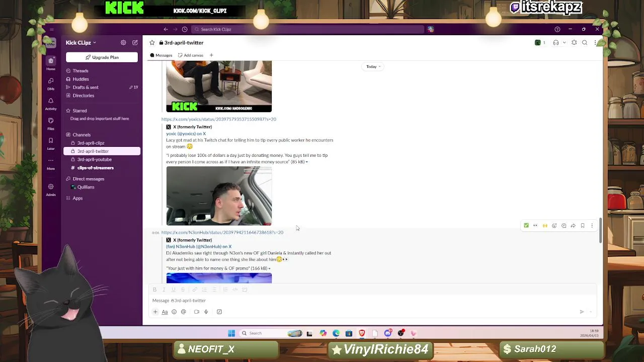Insert a mention with the @ button

click(x=184, y=312)
